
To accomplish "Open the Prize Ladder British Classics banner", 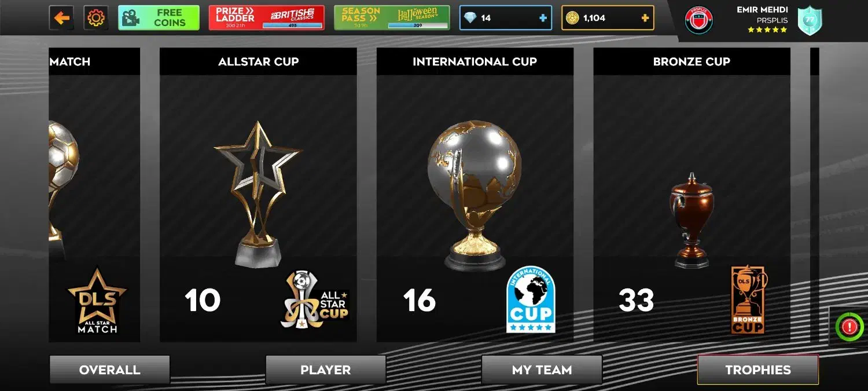I will [x=266, y=18].
